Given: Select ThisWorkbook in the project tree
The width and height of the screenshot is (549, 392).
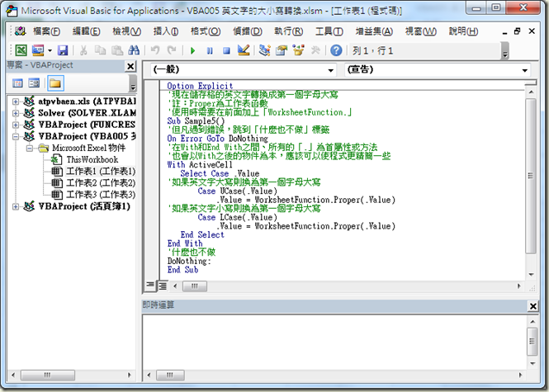Looking at the screenshot, I should tap(92, 159).
